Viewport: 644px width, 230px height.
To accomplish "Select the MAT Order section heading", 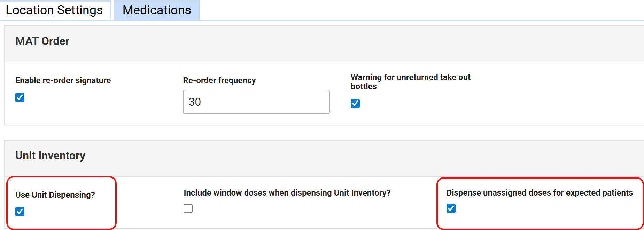I will (42, 41).
